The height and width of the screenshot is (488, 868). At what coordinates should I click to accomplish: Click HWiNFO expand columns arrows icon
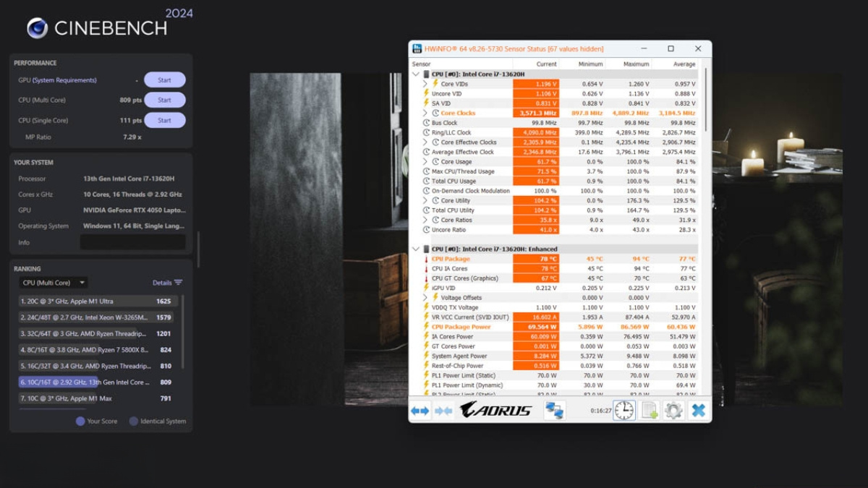tap(420, 411)
